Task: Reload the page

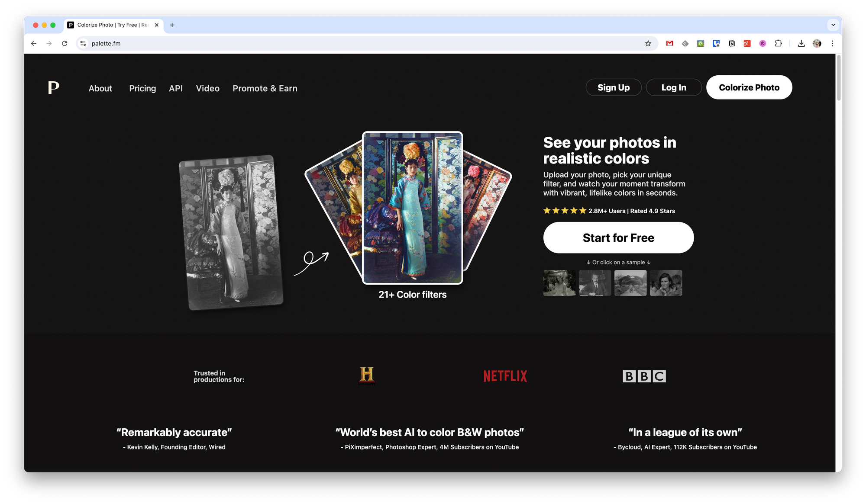Action: [65, 43]
